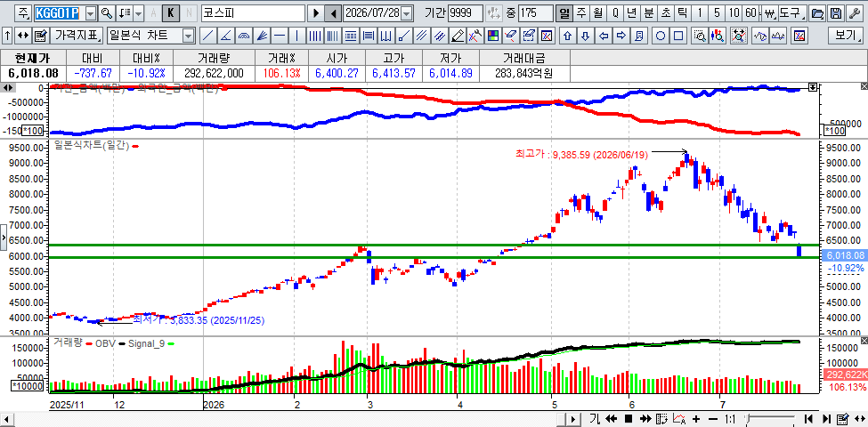Image resolution: width=868 pixels, height=427 pixels.
Task: Switch chart period to Q (quarterly)
Action: [615, 13]
